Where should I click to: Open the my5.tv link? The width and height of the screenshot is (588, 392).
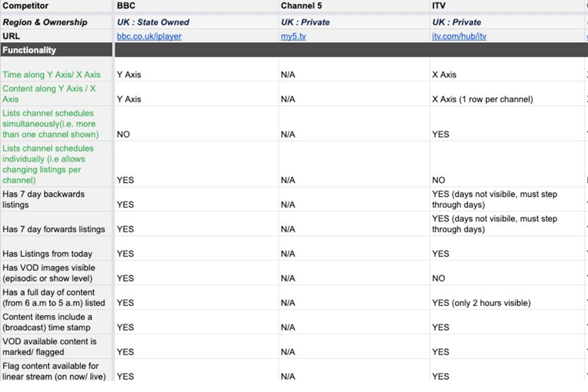coord(293,36)
